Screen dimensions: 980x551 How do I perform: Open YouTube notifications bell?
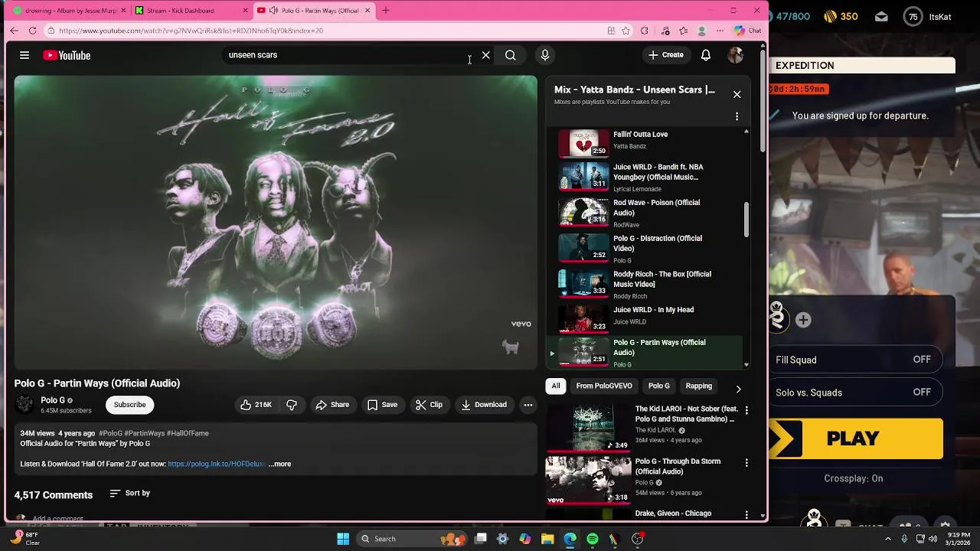pos(706,55)
